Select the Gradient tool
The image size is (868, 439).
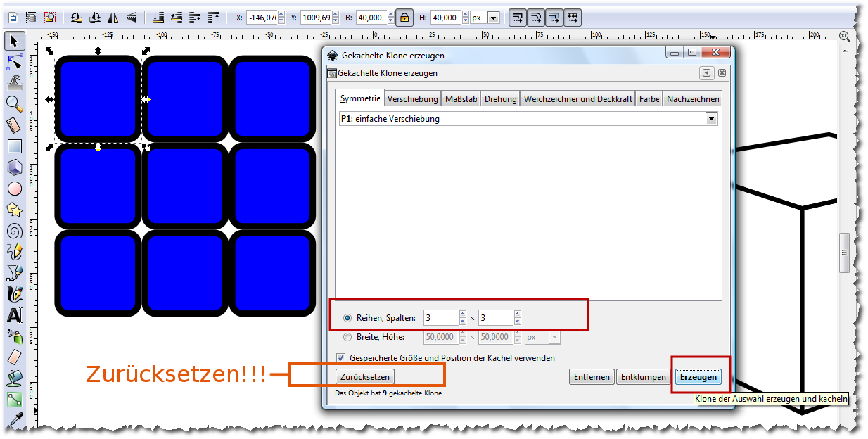[x=14, y=400]
